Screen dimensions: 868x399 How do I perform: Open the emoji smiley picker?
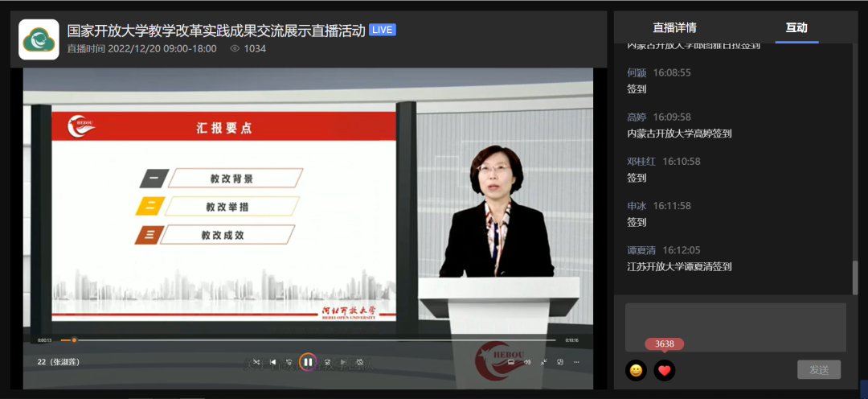[x=636, y=370]
